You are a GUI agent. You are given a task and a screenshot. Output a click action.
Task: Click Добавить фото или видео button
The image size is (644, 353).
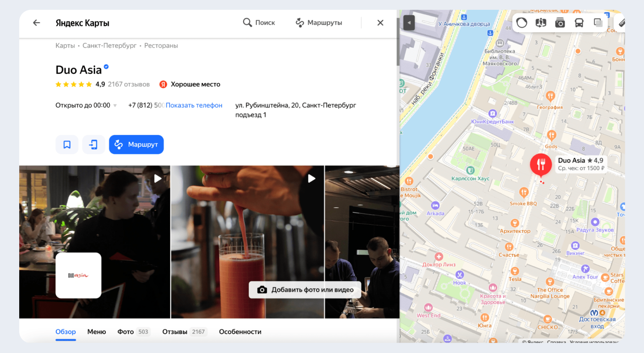point(305,290)
